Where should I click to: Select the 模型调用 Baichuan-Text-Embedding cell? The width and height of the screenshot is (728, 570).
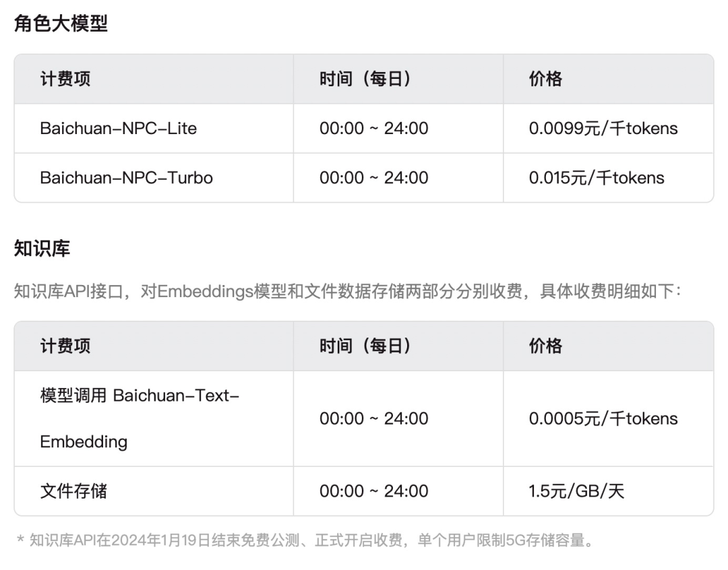pyautogui.click(x=154, y=418)
